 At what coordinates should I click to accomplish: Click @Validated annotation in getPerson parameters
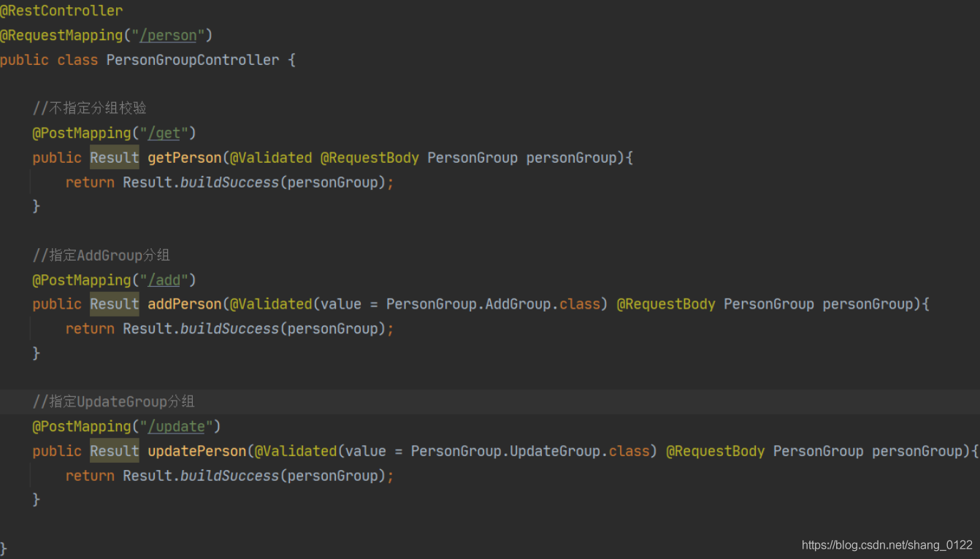tap(271, 158)
